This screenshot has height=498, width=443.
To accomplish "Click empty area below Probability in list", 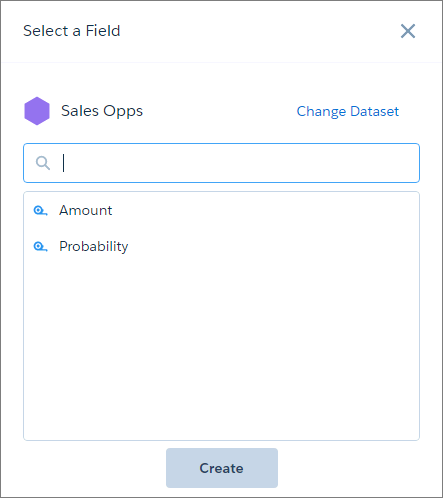I will pos(221,347).
